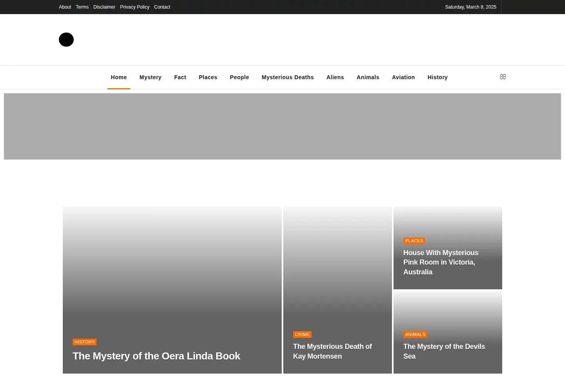Open the Animals menu item
The image size is (565, 392).
368,77
